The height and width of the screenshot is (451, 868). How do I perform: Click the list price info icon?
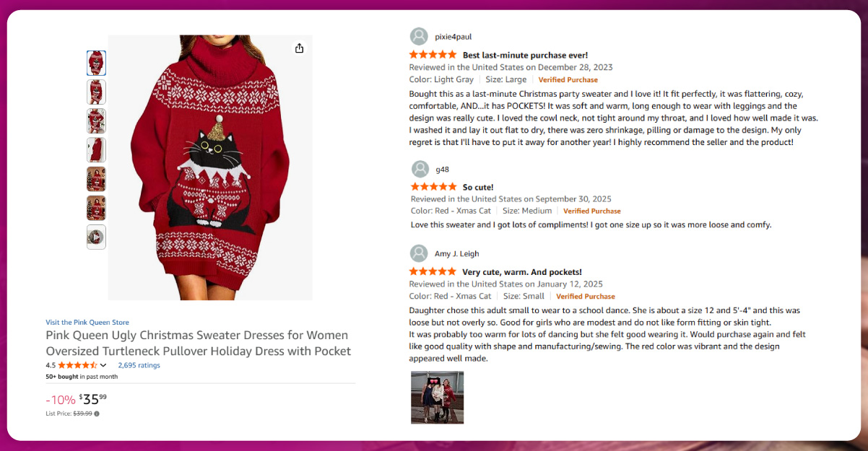coord(97,413)
